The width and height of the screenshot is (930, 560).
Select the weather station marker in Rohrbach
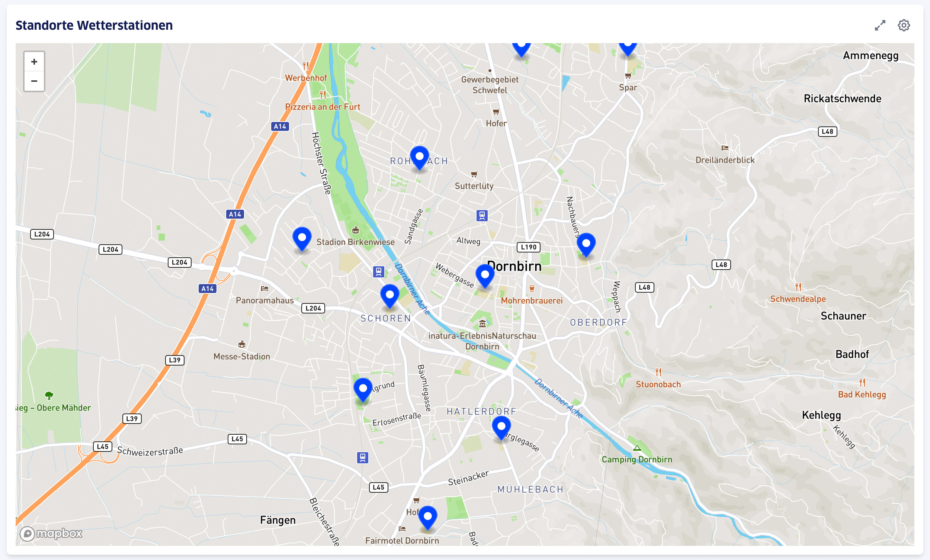coord(419,157)
